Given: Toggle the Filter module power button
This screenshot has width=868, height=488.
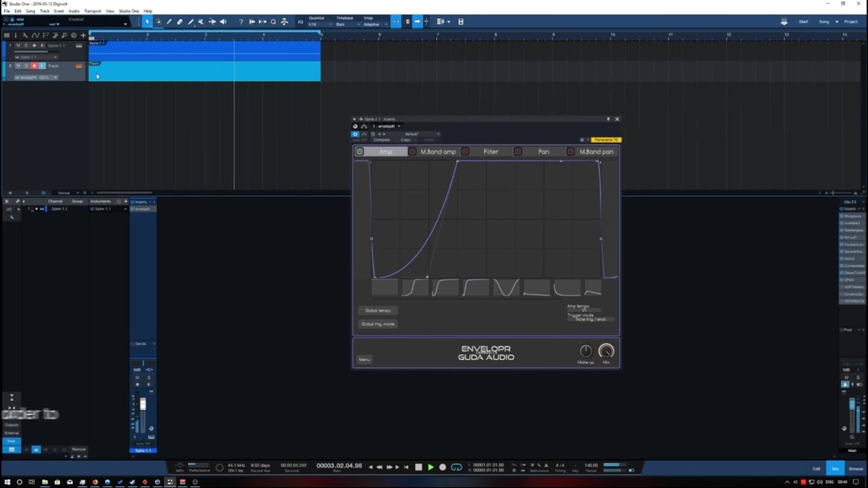Looking at the screenshot, I should click(x=465, y=152).
